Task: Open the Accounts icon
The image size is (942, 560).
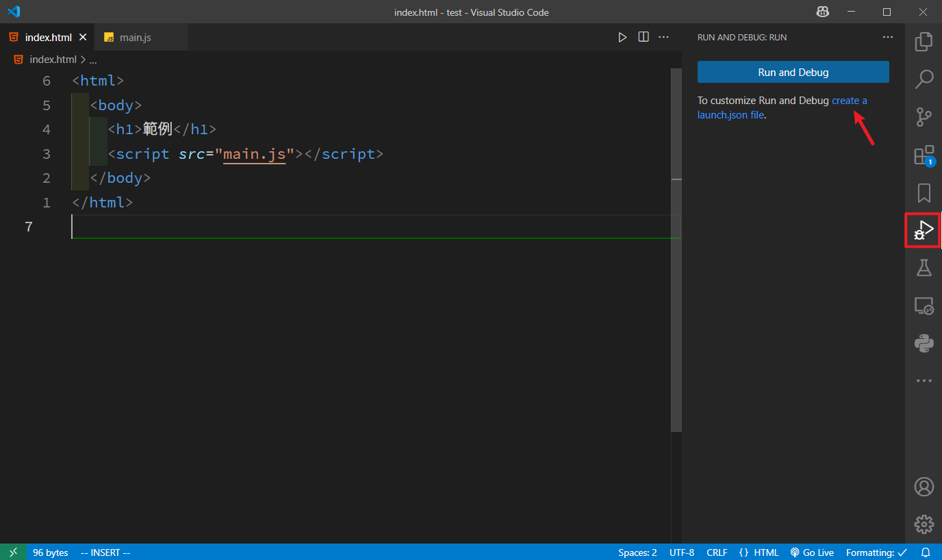Action: pos(924,487)
